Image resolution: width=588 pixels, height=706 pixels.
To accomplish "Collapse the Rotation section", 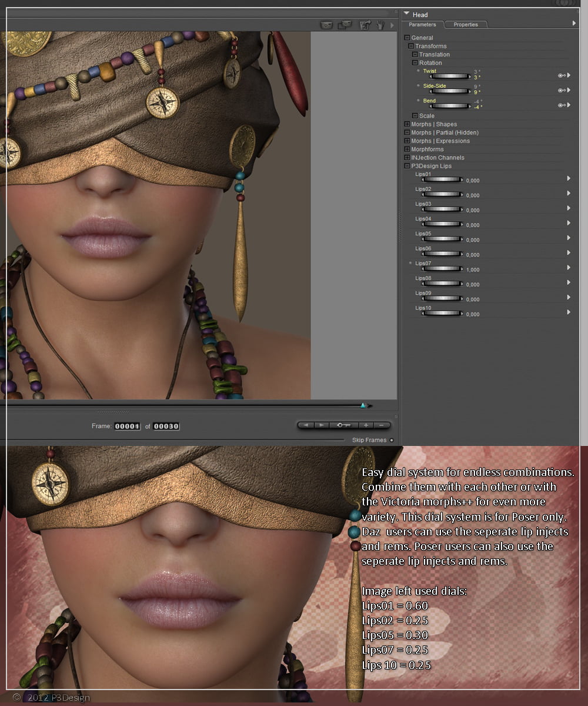I will (x=416, y=63).
